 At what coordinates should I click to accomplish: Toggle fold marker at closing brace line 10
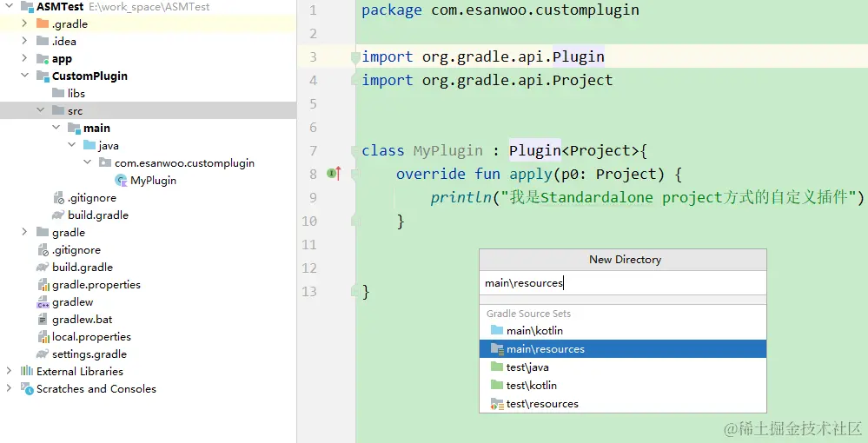point(355,221)
